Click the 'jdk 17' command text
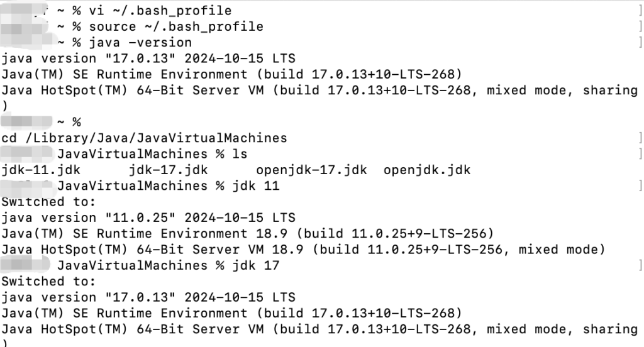The height and width of the screenshot is (347, 644). (256, 265)
